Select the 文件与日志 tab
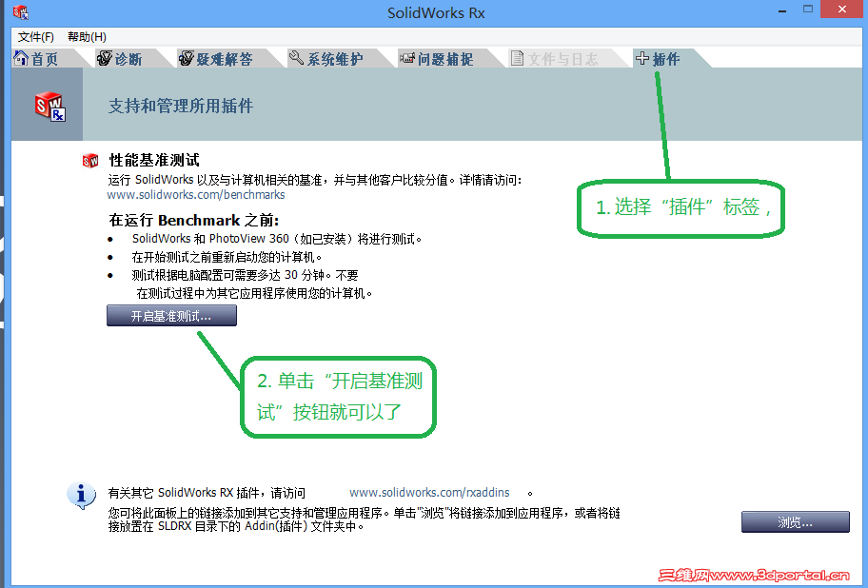The height and width of the screenshot is (588, 868). (562, 59)
